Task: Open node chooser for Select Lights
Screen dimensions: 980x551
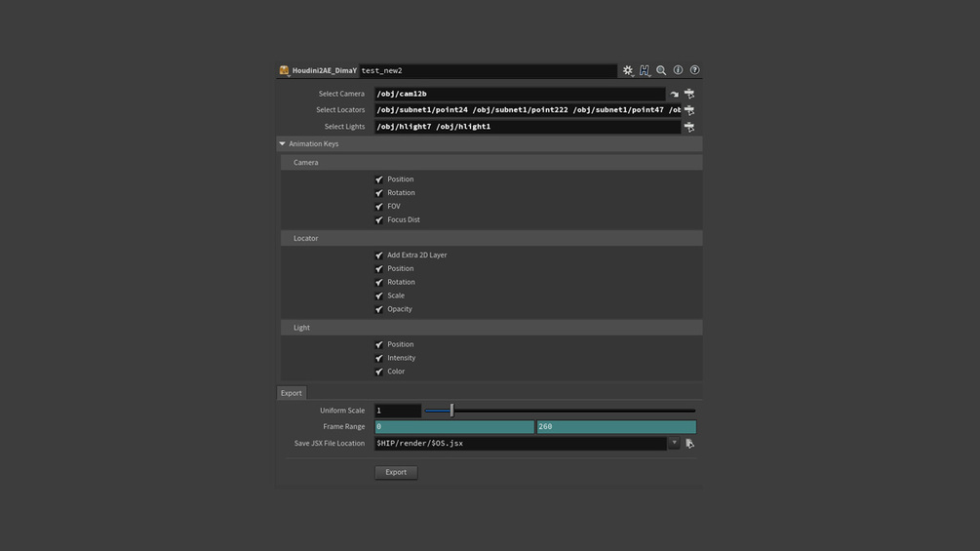Action: (x=689, y=127)
